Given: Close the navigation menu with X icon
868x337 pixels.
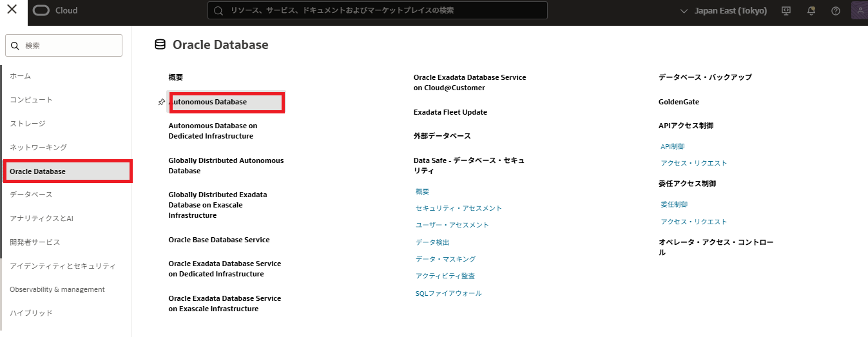Looking at the screenshot, I should pyautogui.click(x=12, y=10).
